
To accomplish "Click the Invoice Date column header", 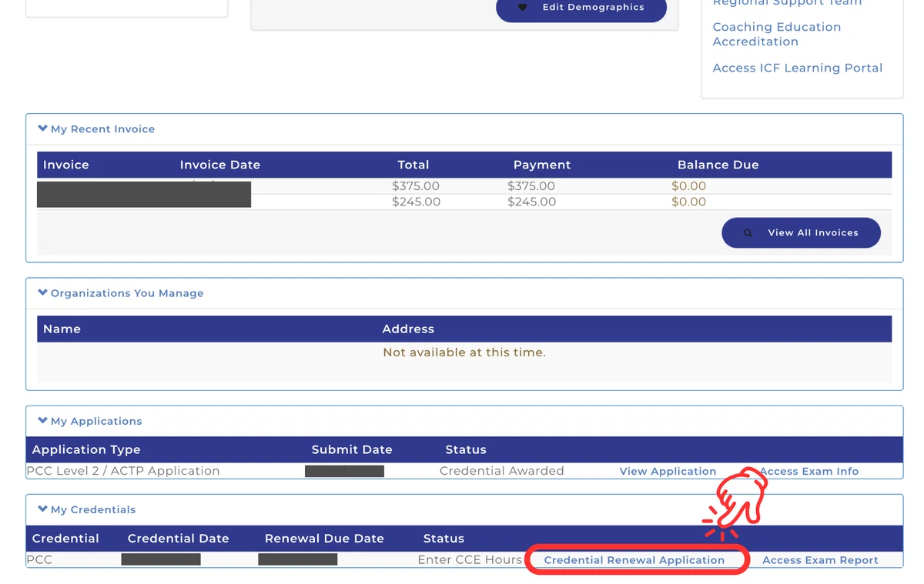I will [219, 165].
